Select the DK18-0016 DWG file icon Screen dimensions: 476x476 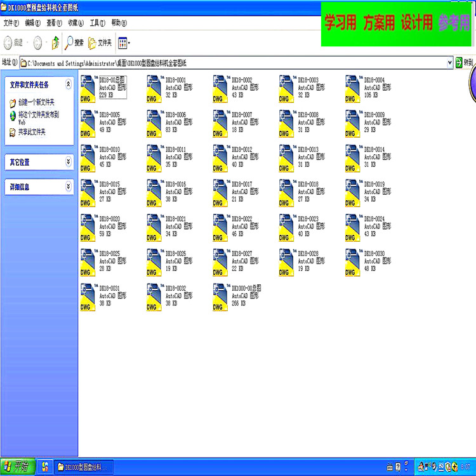[154, 193]
